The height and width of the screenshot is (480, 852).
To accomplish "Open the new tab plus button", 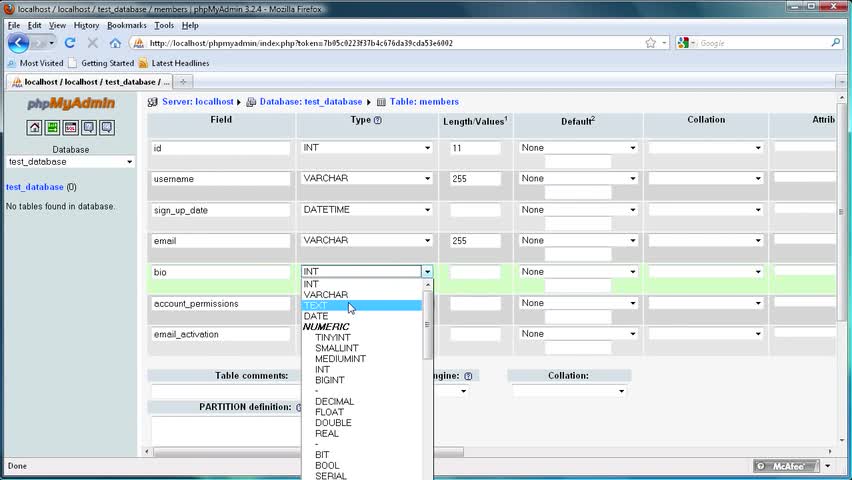I will (x=183, y=82).
